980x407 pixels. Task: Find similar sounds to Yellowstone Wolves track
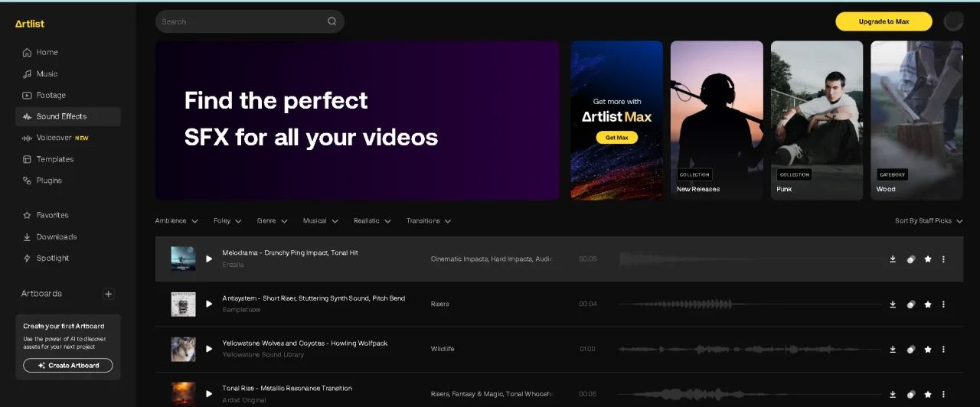tap(910, 350)
